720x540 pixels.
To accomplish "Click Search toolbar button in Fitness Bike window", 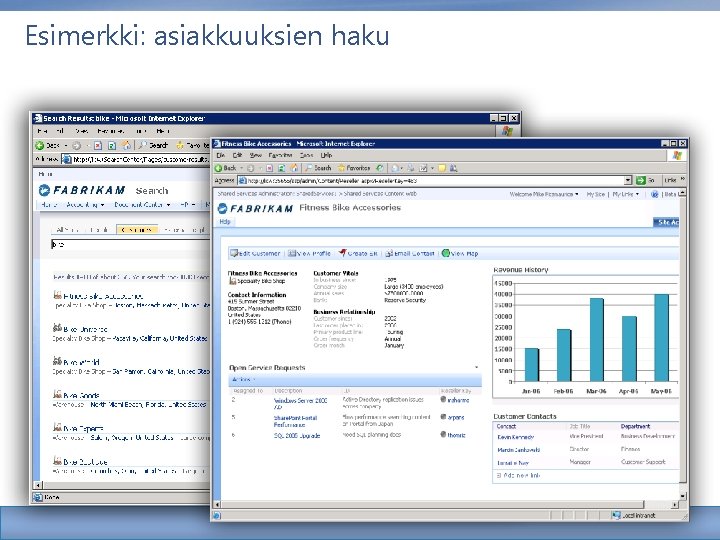I will point(318,168).
